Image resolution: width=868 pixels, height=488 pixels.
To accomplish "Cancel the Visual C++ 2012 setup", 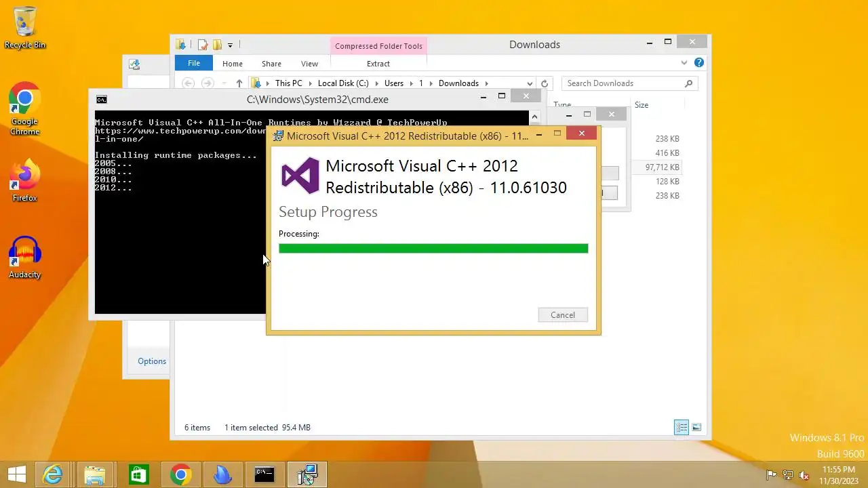I will pyautogui.click(x=563, y=315).
